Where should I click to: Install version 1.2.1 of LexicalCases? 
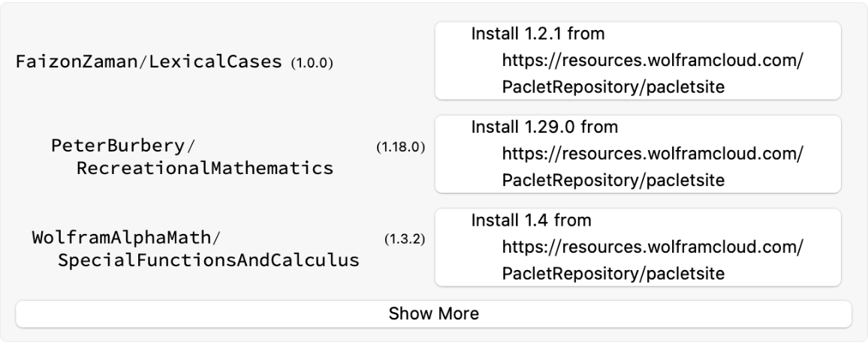coord(538,34)
